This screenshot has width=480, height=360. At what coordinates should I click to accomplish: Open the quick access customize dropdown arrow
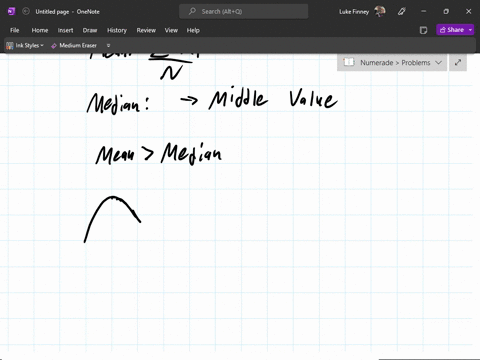pyautogui.click(x=108, y=45)
